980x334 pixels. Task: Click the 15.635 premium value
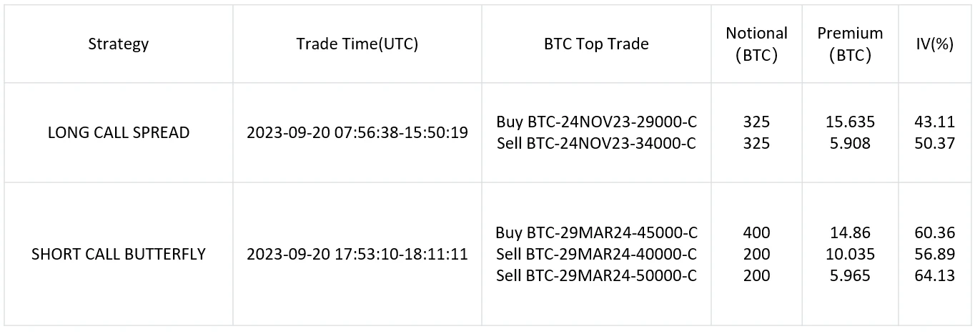tap(850, 122)
